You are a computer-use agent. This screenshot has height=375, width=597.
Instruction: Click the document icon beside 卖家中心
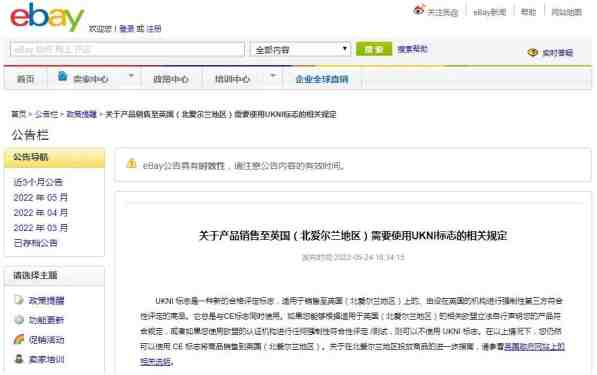62,77
